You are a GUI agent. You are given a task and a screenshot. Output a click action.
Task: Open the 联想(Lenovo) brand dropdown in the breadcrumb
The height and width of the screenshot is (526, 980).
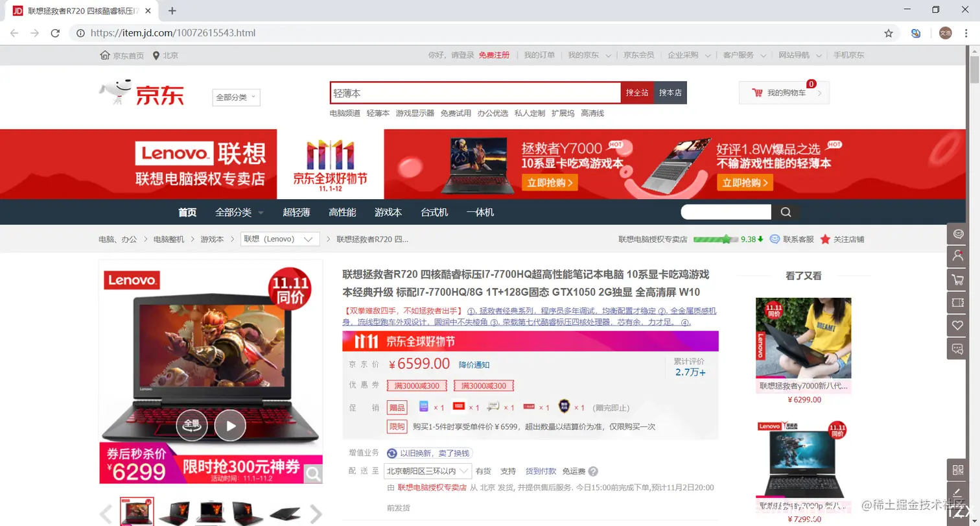pyautogui.click(x=279, y=239)
